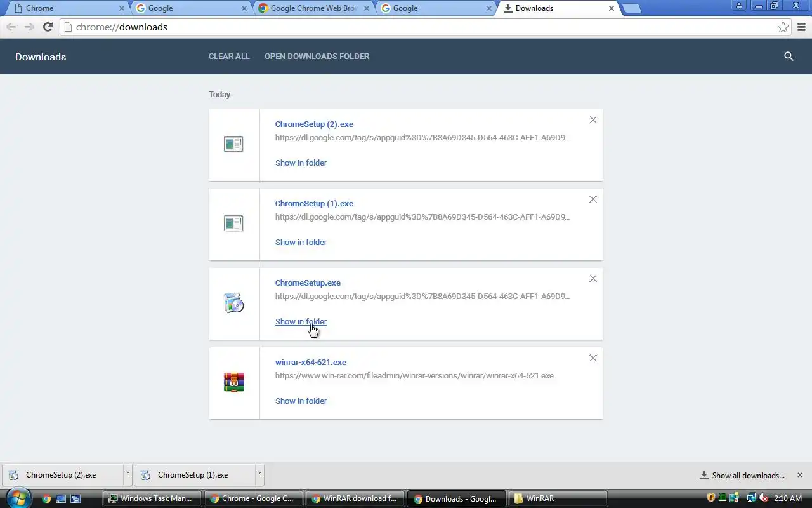
Task: Open the people/profile button in the title bar
Action: pos(739,5)
